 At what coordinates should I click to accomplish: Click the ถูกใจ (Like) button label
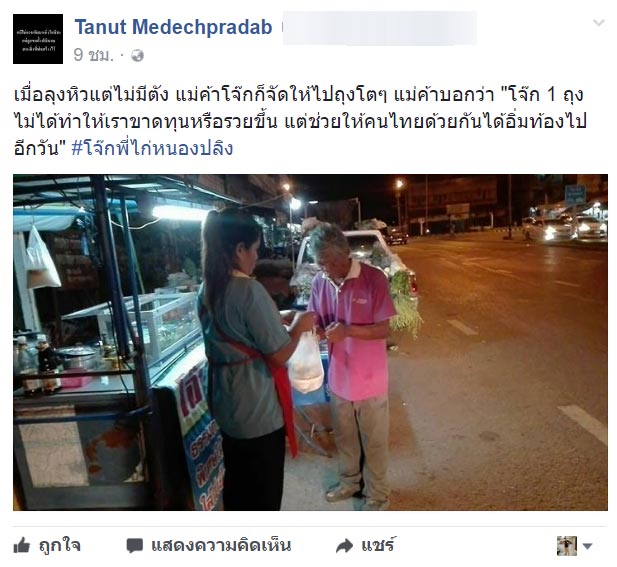pos(60,546)
